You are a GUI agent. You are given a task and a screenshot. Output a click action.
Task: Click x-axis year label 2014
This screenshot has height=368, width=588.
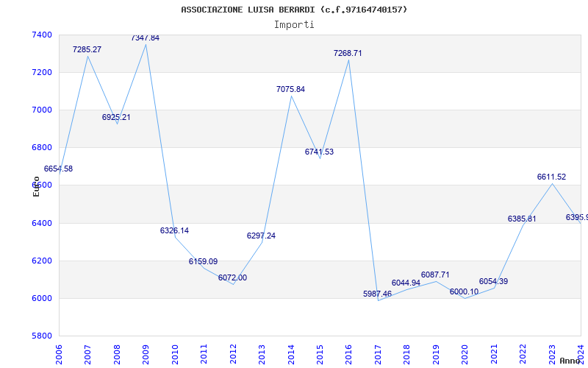coord(291,355)
